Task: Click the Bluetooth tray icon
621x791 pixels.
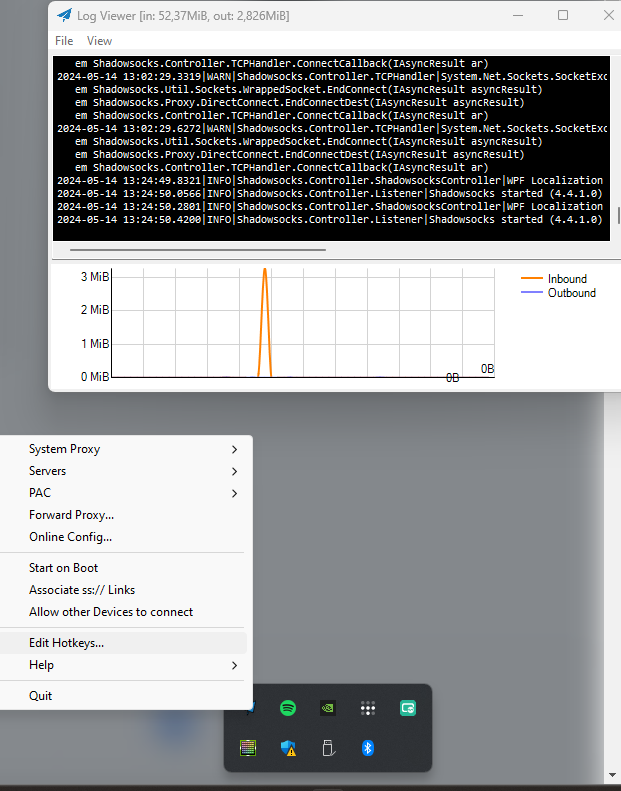Action: (x=367, y=748)
